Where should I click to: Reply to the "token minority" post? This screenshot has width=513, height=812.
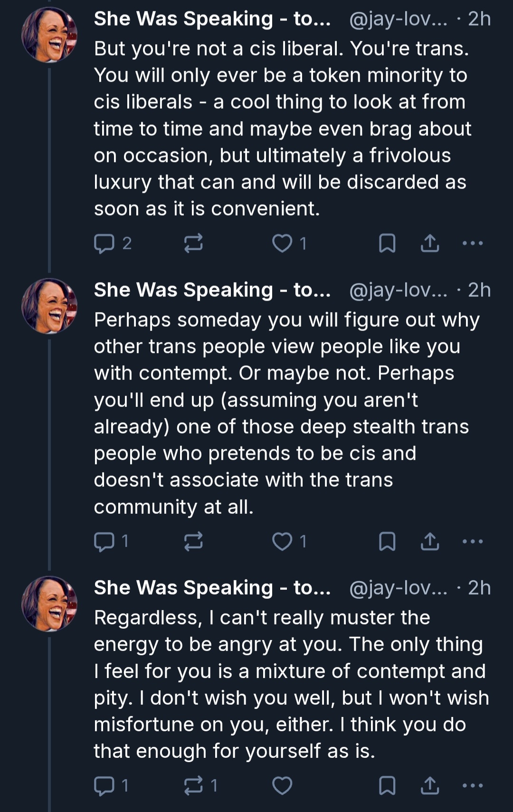tap(104, 244)
